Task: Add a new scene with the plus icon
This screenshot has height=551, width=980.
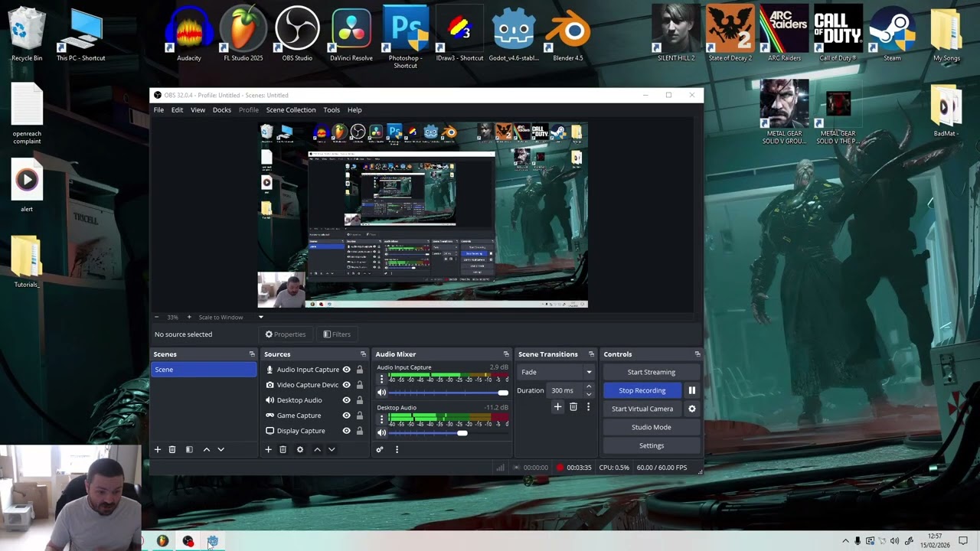Action: coord(158,449)
